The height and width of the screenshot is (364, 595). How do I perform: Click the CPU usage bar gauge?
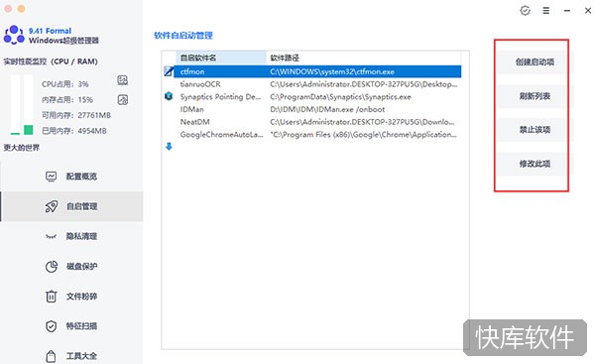15,105
